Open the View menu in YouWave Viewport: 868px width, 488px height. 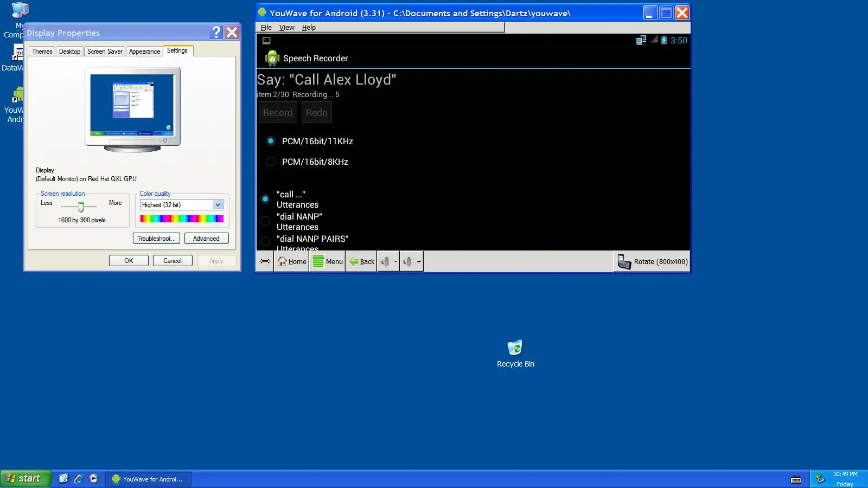point(286,27)
